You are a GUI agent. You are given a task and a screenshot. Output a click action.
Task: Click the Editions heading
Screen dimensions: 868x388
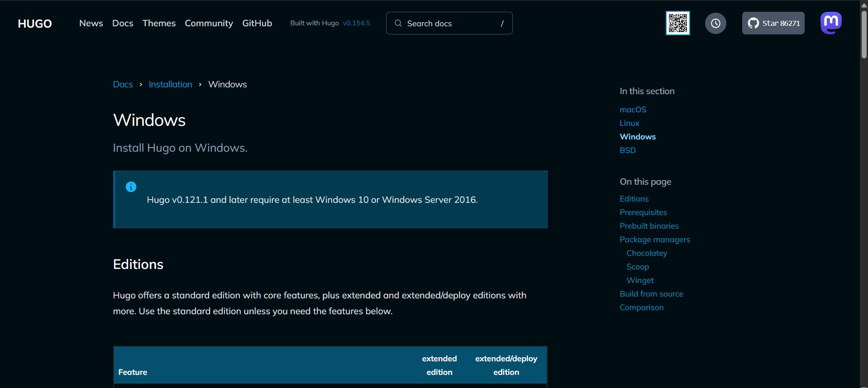coord(138,264)
